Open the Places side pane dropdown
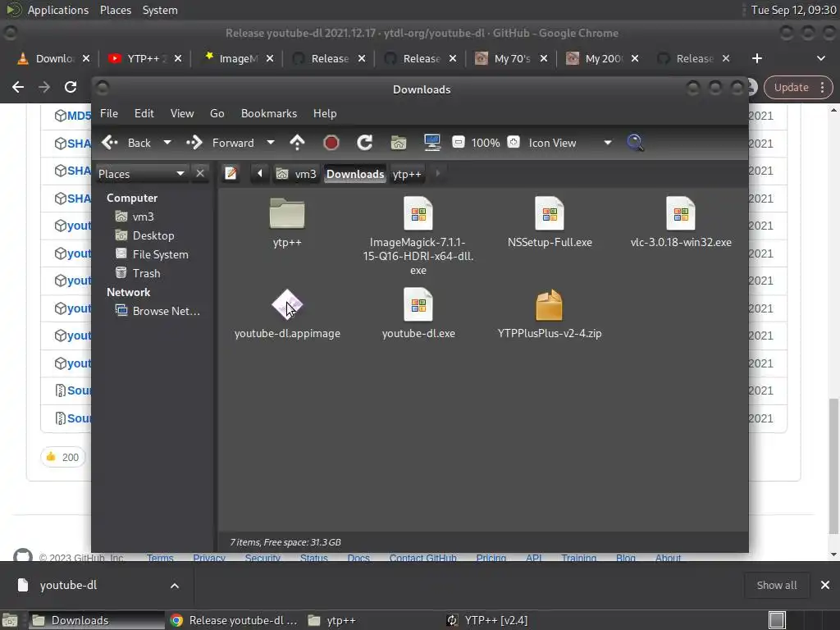This screenshot has width=840, height=630. click(x=142, y=174)
